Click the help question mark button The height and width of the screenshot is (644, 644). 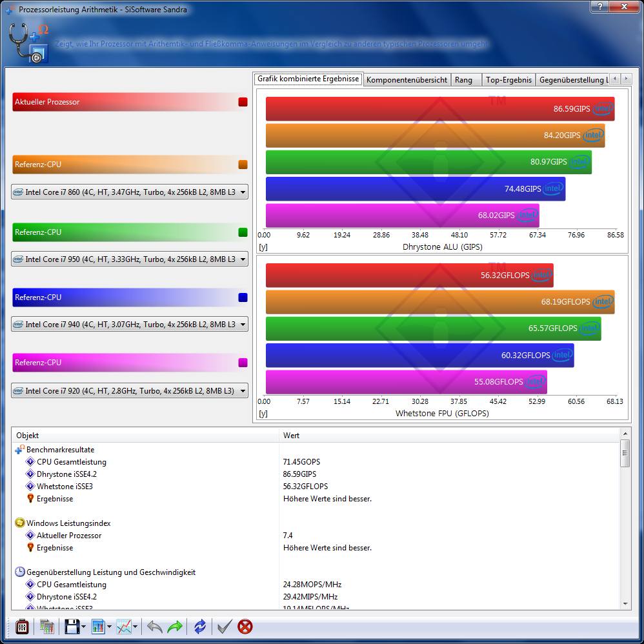pyautogui.click(x=600, y=6)
